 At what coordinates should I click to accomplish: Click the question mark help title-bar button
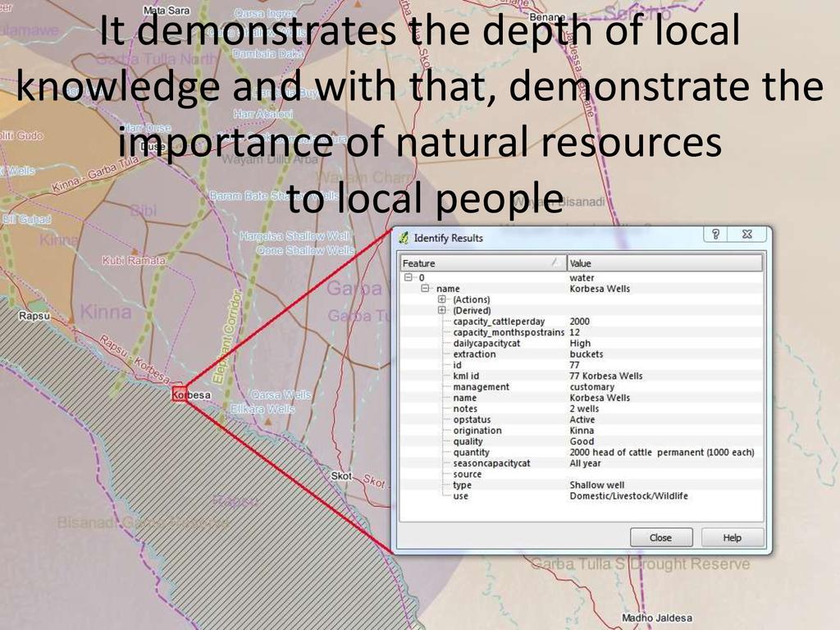pos(716,235)
